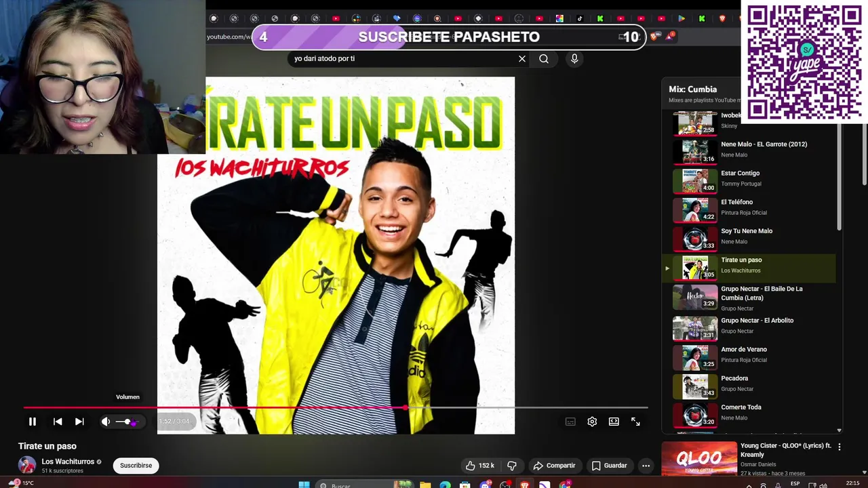Clear the search box with the X
This screenshot has width=868, height=488.
click(522, 59)
